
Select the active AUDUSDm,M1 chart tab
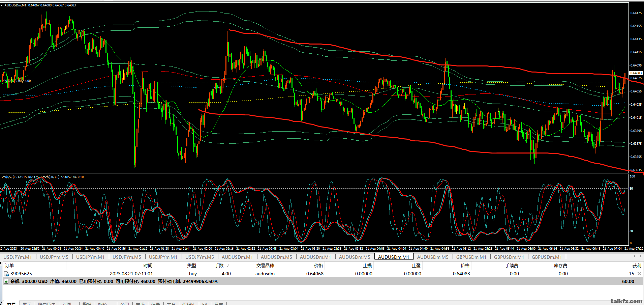[394, 257]
